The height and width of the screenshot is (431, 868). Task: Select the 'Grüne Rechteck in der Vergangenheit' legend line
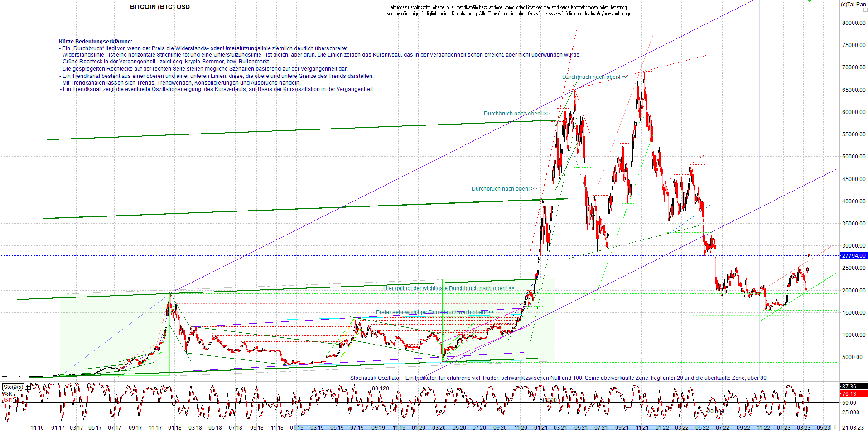(x=164, y=61)
